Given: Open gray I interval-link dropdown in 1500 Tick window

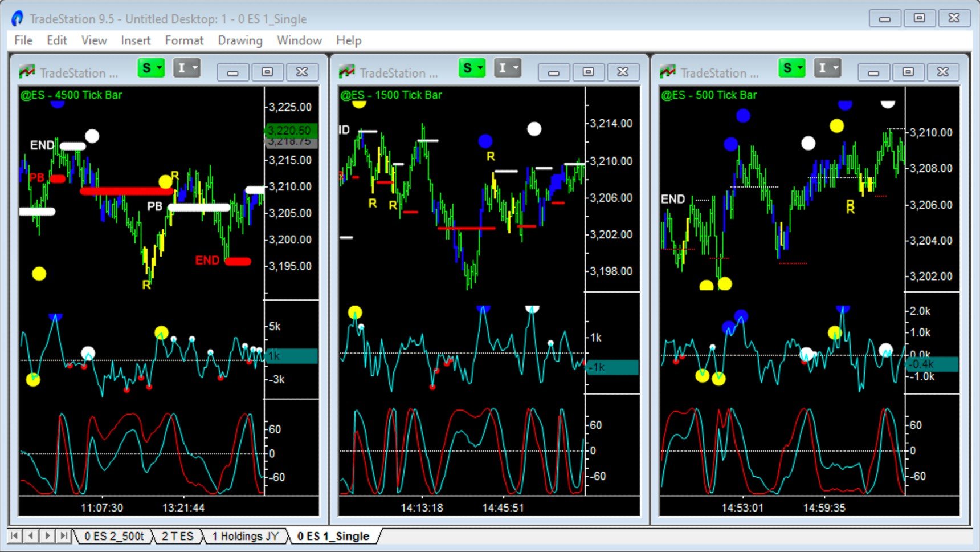Looking at the screenshot, I should point(507,68).
